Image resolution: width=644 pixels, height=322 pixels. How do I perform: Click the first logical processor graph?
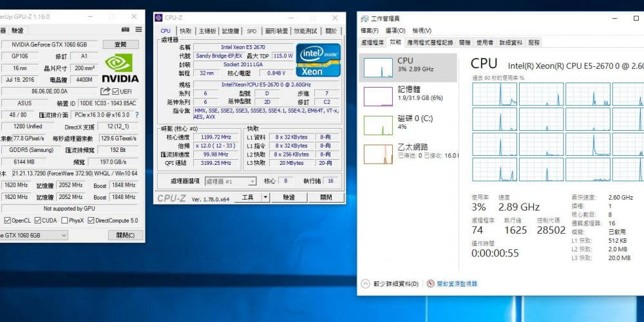[x=495, y=94]
